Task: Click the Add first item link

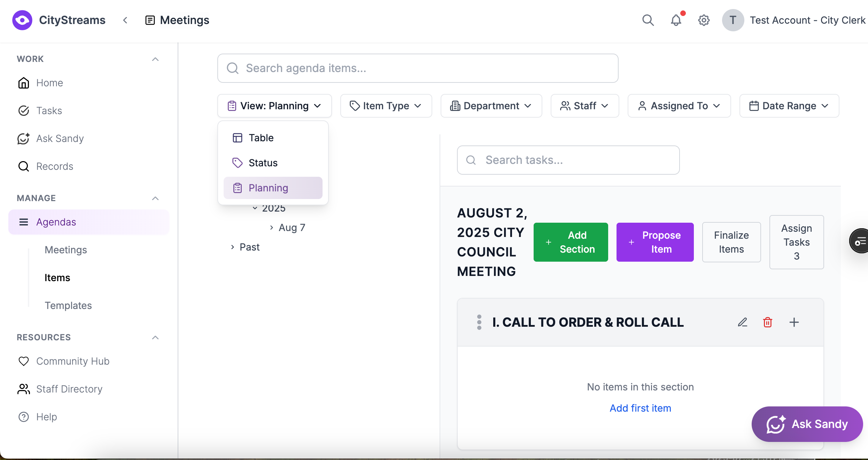Action: point(640,408)
